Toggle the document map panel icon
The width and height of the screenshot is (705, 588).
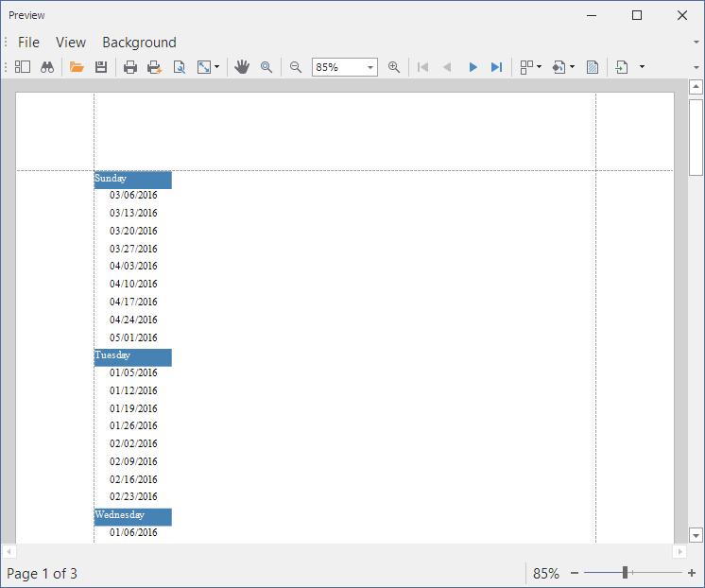pos(22,67)
